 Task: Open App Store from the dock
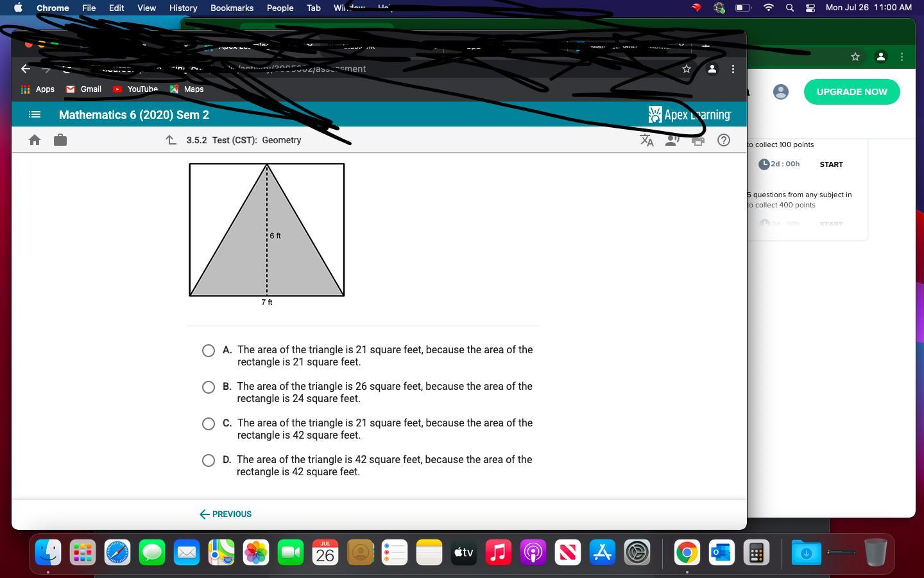tap(603, 552)
